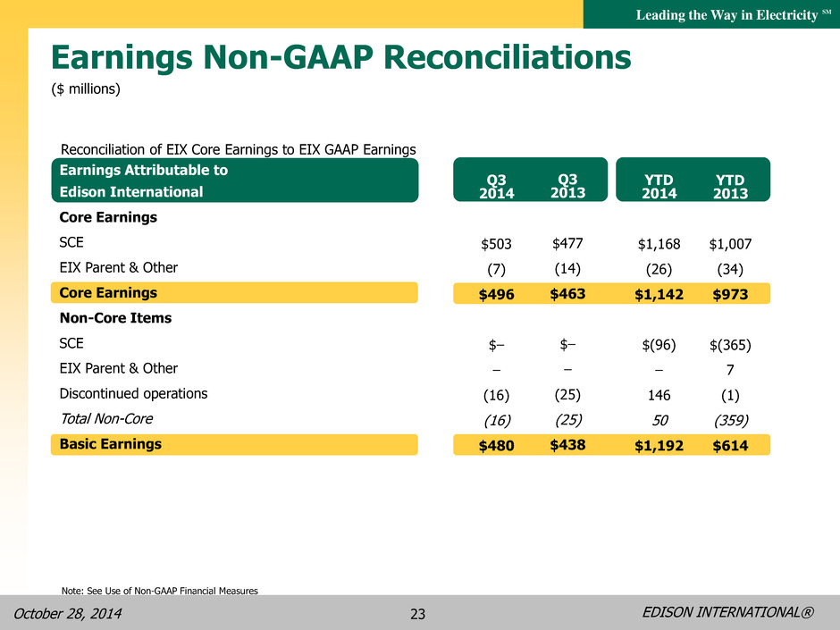840x630 pixels.
Task: Click the $496 core earnings value
Action: [x=497, y=294]
